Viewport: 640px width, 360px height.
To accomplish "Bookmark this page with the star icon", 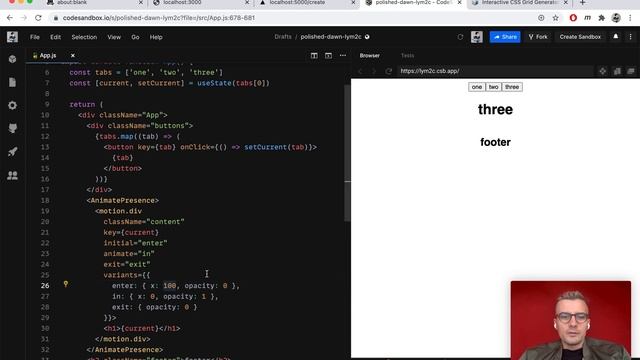I will [x=556, y=18].
